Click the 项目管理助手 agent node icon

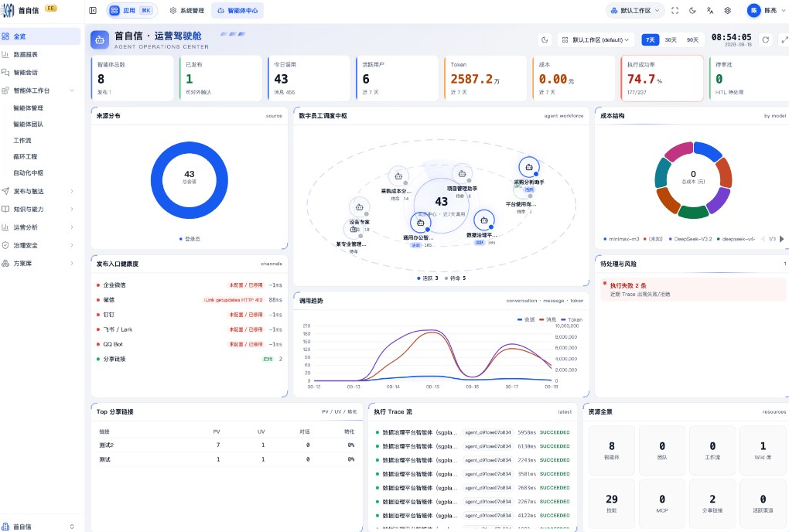(462, 174)
